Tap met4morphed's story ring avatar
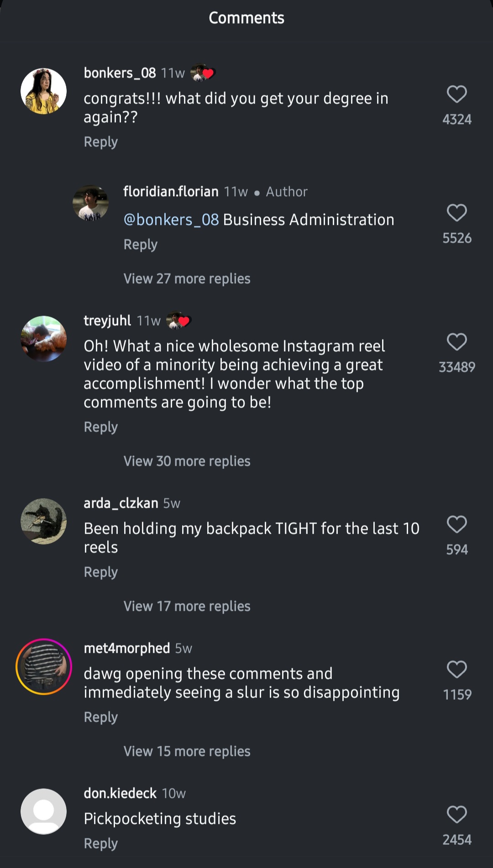493x868 pixels. (43, 666)
